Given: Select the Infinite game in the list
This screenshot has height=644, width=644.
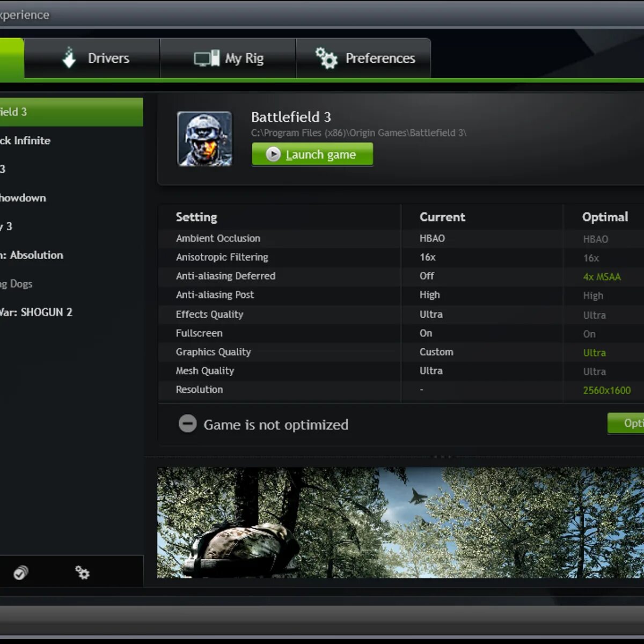Looking at the screenshot, I should 71,141.
